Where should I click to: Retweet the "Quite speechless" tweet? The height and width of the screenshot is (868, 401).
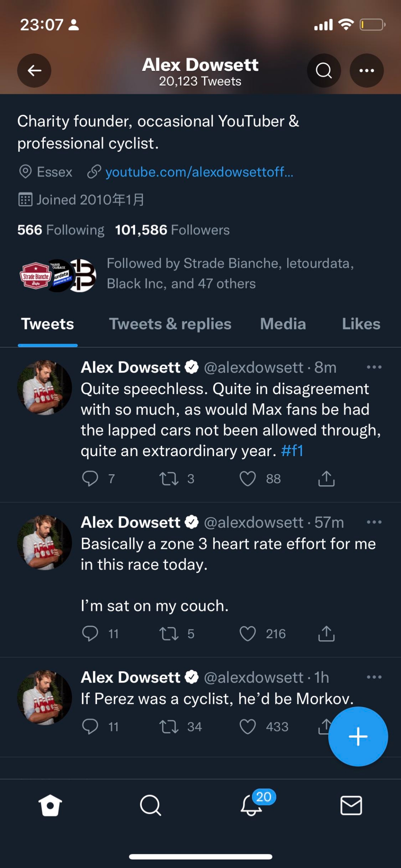click(169, 479)
